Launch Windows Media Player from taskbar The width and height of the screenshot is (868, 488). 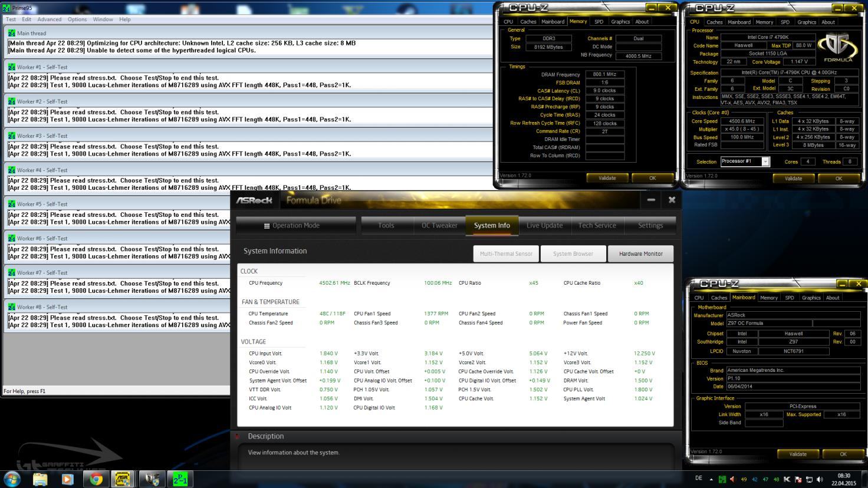point(67,479)
